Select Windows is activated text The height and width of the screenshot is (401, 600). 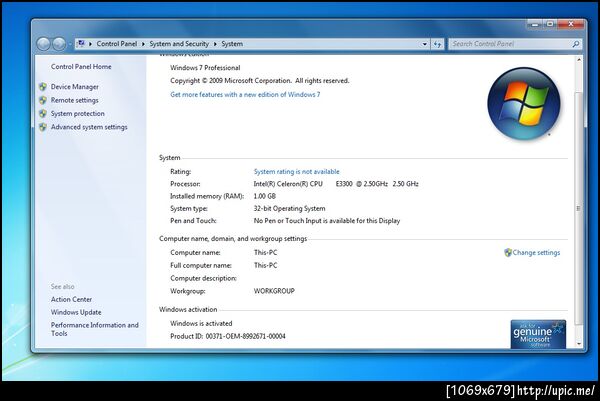coord(201,323)
